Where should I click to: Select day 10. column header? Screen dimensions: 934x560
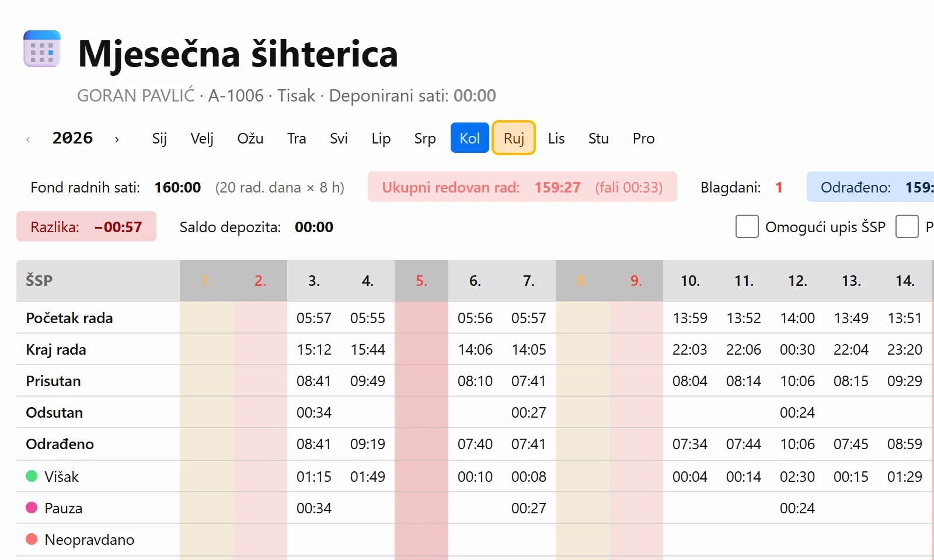[690, 281]
